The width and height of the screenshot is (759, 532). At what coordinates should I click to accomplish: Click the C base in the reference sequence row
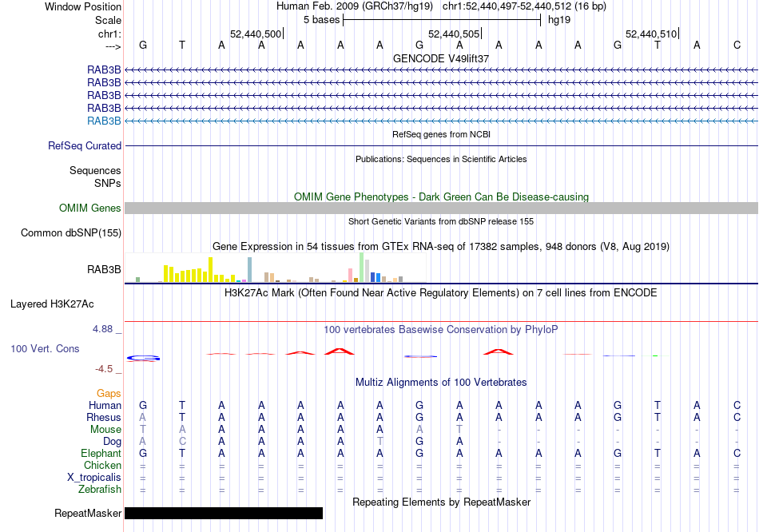click(x=737, y=45)
